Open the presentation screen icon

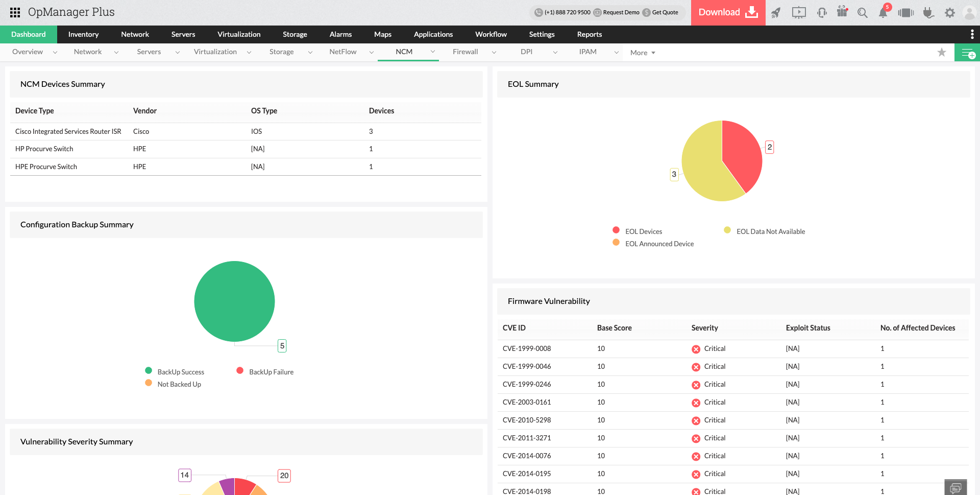(799, 13)
